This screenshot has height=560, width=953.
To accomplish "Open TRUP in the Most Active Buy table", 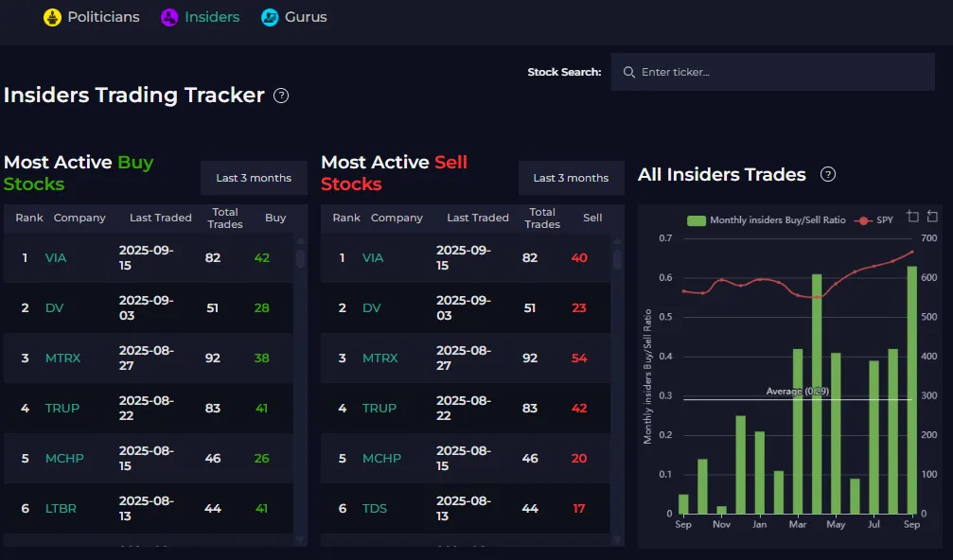I will coord(62,408).
